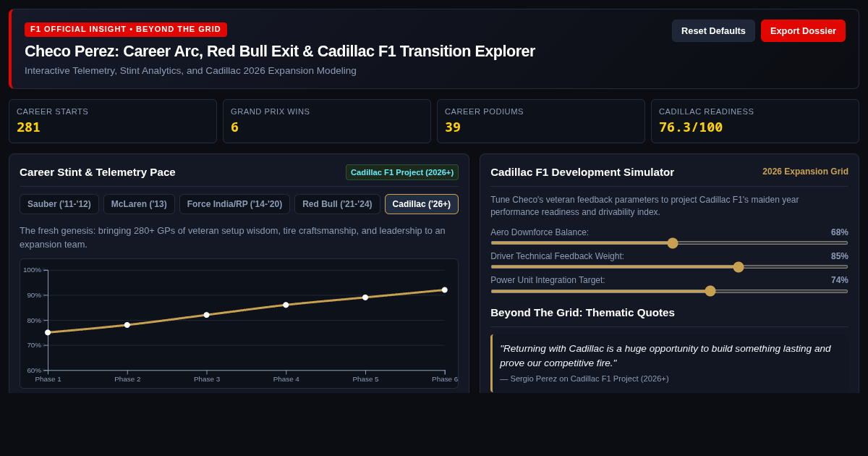Adjust the Aero Downforce Balance slider
The width and height of the screenshot is (868, 456).
tap(669, 243)
